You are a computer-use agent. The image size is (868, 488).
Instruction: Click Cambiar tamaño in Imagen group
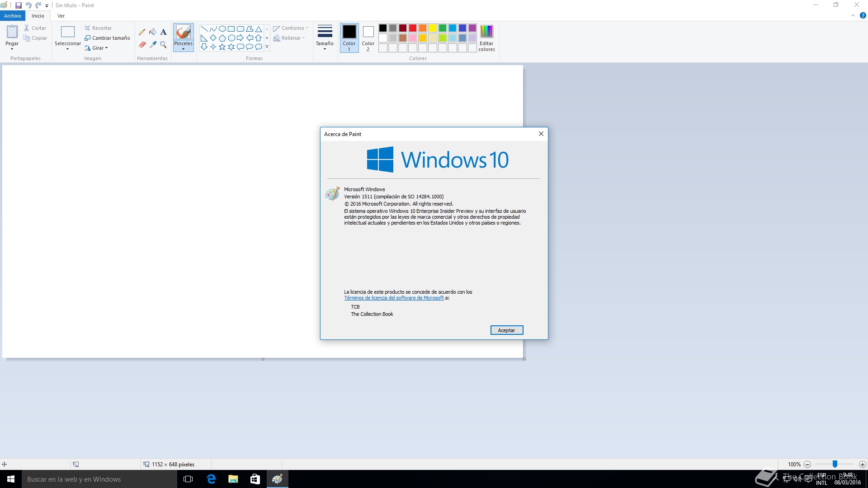[107, 38]
